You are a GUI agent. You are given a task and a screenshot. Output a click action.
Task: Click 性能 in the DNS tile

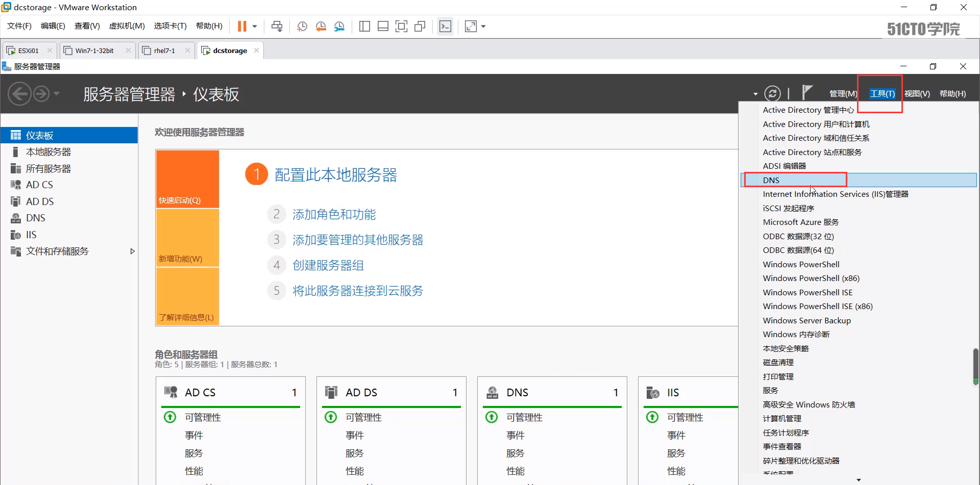tap(516, 471)
